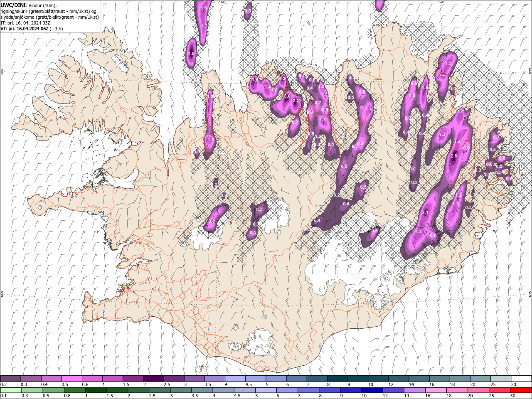Pick the 0.5 medium green rain legend swatch
Screen dimensions: 532x399
point(54,390)
